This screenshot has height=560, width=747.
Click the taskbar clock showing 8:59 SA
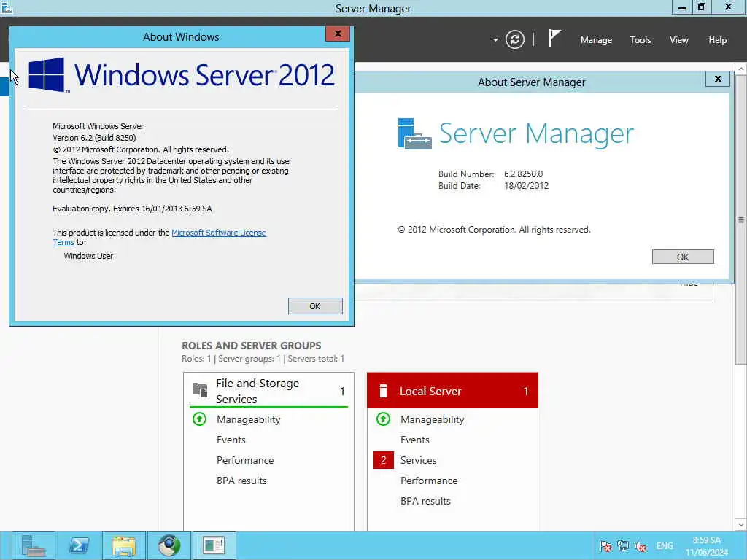coord(706,546)
